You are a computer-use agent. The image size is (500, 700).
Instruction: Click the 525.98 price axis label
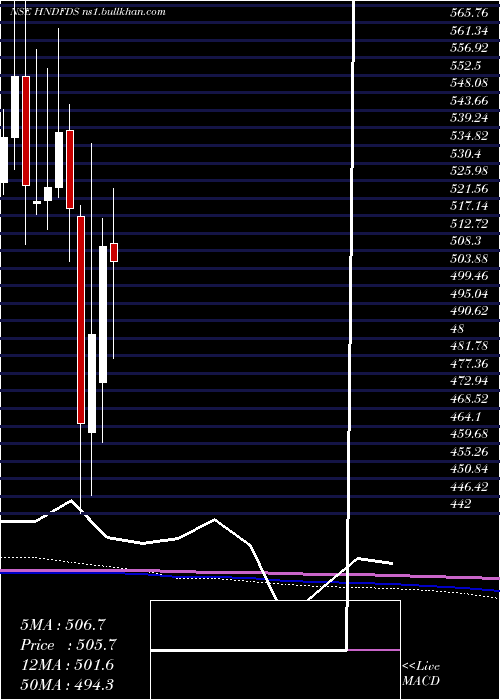469,171
